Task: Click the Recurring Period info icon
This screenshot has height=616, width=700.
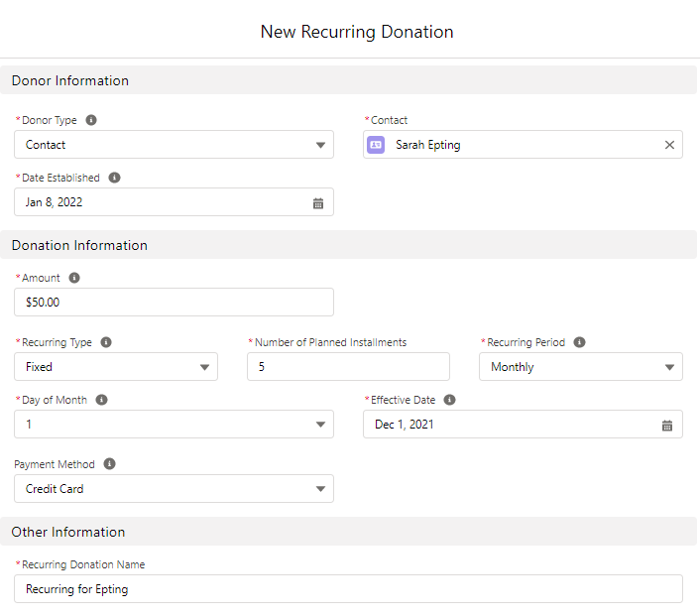Action: pyautogui.click(x=579, y=342)
